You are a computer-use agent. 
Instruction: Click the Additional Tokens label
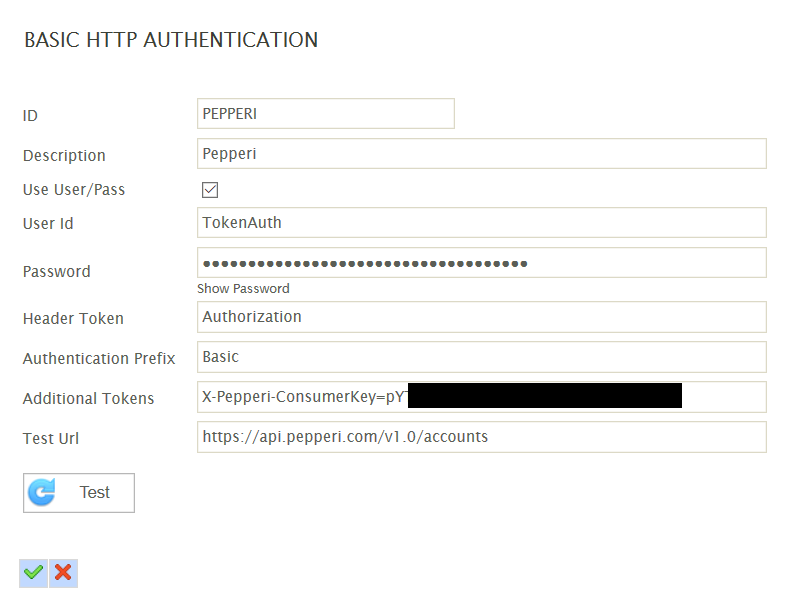[x=88, y=398]
